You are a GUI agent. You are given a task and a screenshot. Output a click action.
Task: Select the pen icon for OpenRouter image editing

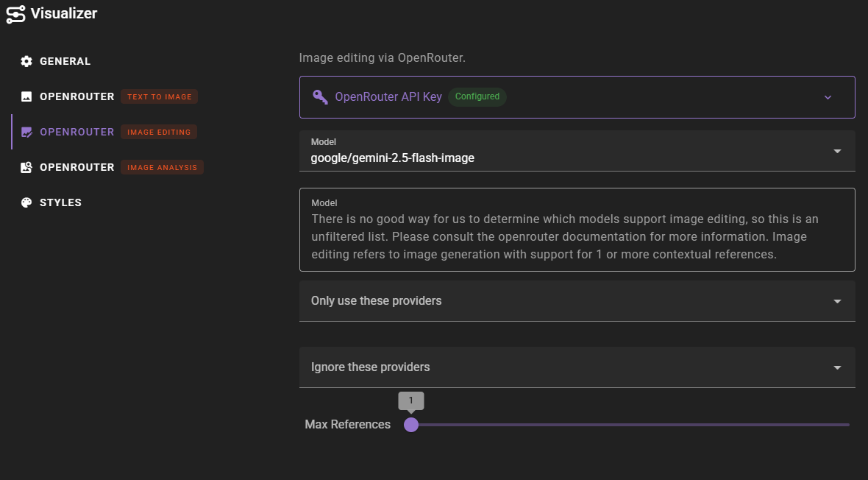(x=26, y=132)
